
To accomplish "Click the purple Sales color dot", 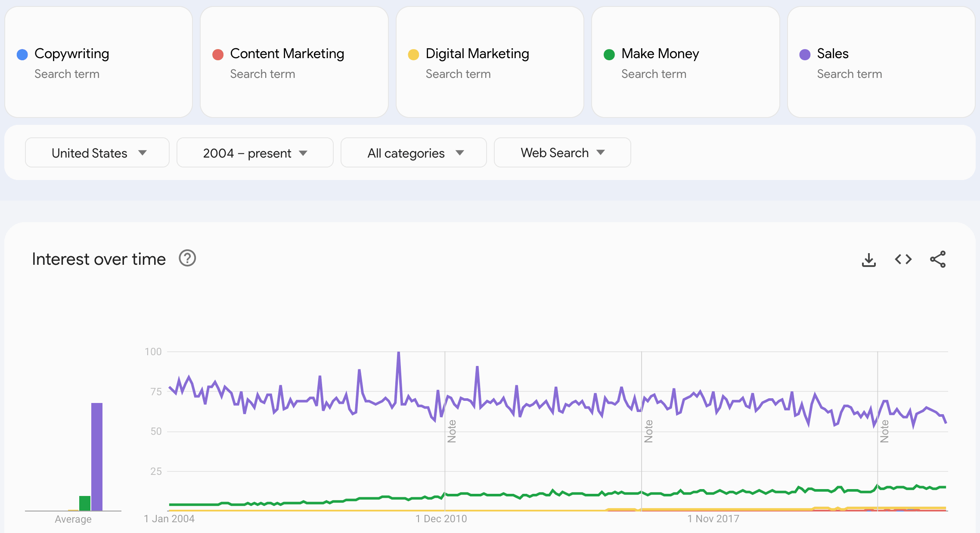I will (805, 55).
